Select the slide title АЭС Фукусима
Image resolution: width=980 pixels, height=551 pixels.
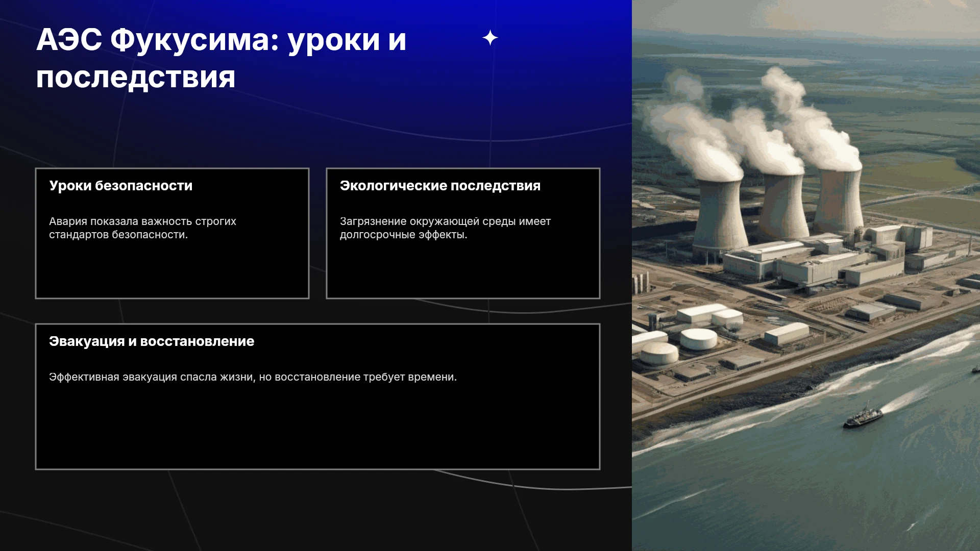tap(221, 59)
